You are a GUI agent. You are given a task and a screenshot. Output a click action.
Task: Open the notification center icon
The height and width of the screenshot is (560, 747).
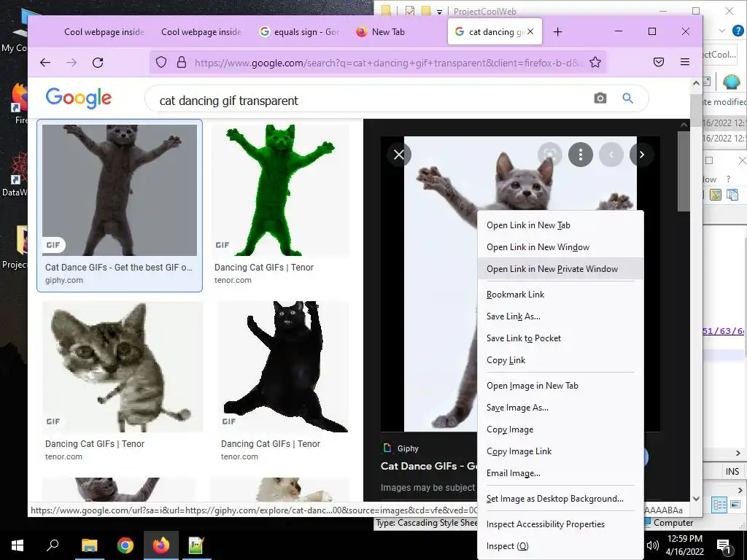tap(724, 546)
